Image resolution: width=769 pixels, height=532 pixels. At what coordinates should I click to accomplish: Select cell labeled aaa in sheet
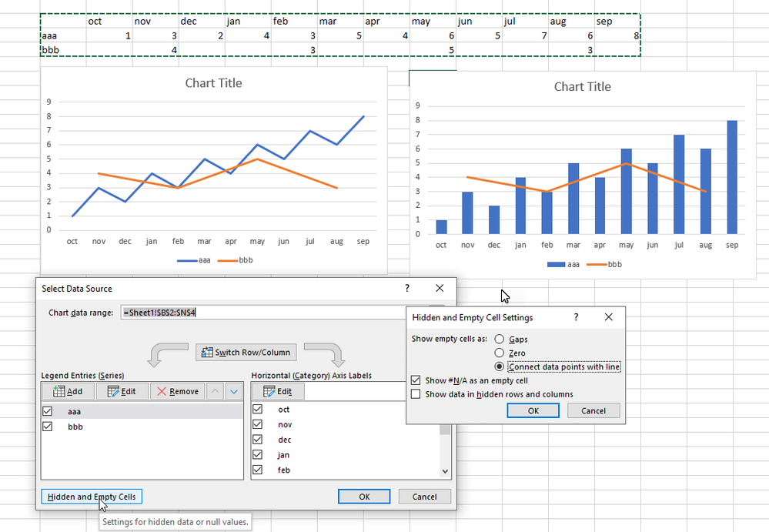click(x=63, y=35)
